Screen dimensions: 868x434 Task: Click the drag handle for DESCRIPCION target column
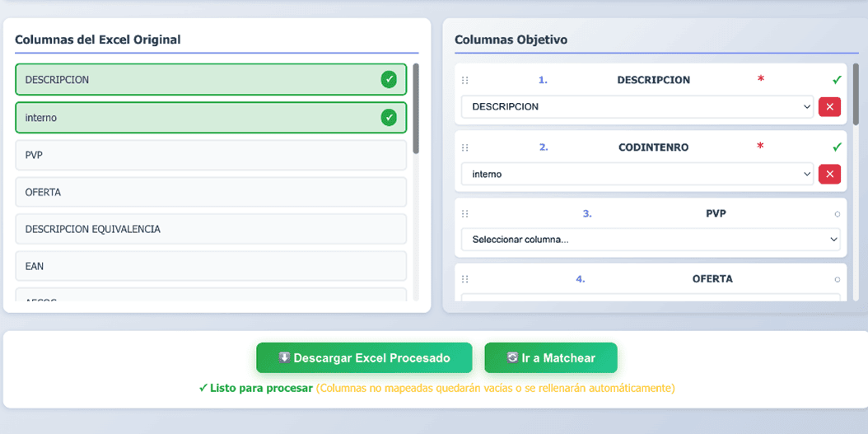[464, 81]
